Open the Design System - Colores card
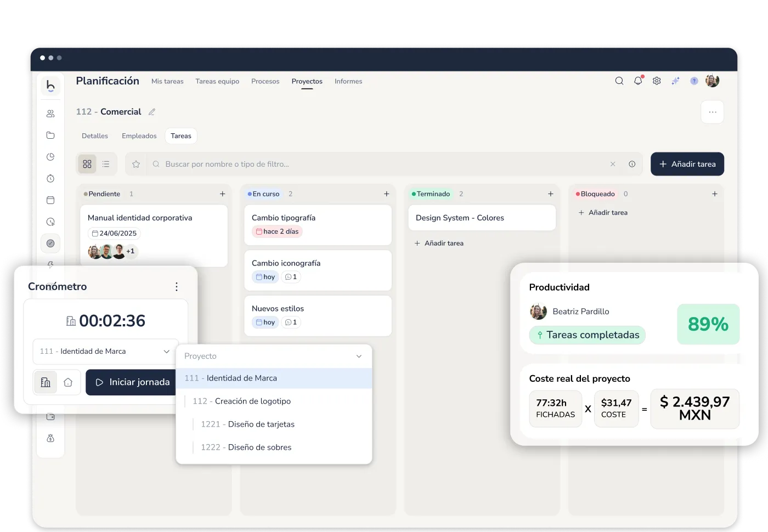Screen dimensions: 768x532 pyautogui.click(x=482, y=218)
